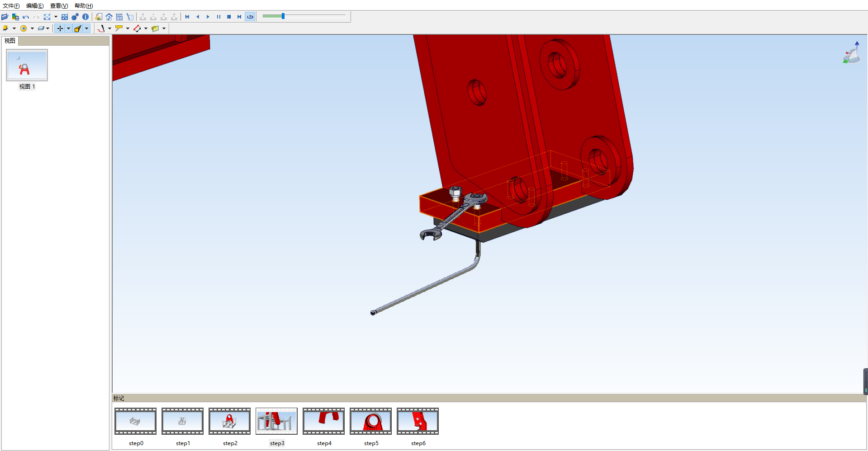
Task: Toggle the yellow perspective box tool
Action: tap(78, 28)
